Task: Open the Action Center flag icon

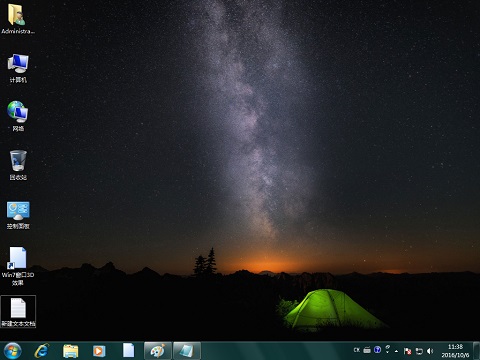Action: 407,351
